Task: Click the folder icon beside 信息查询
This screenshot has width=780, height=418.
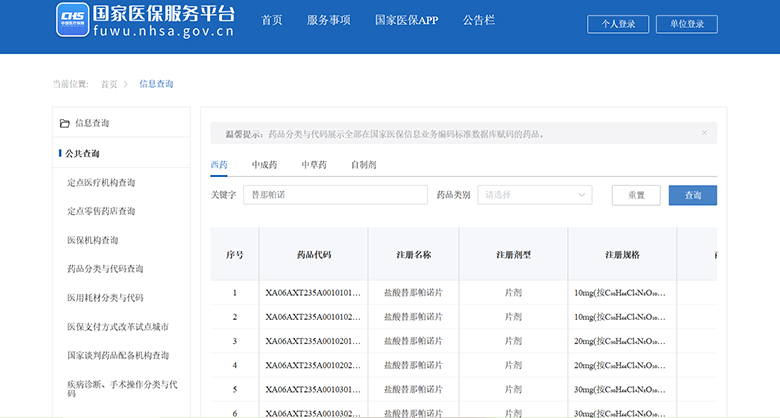Action: 65,123
